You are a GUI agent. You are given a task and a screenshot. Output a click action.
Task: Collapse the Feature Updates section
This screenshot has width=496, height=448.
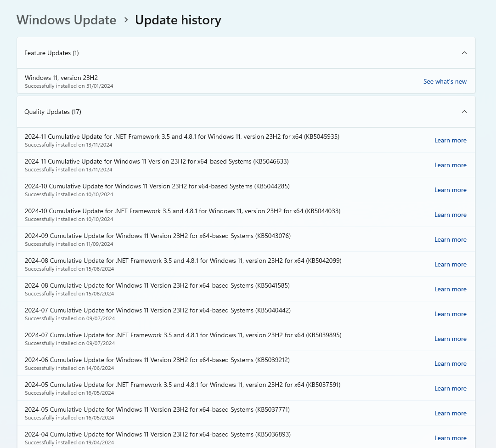click(464, 53)
